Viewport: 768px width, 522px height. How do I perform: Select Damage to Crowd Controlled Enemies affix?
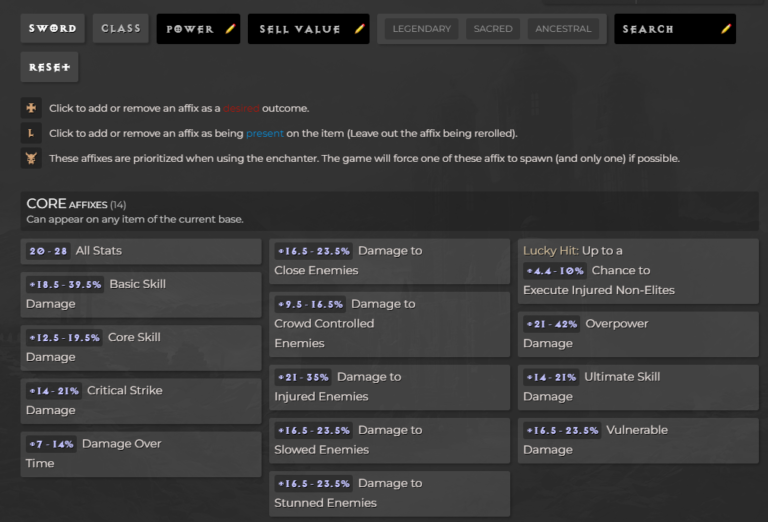[x=389, y=323]
